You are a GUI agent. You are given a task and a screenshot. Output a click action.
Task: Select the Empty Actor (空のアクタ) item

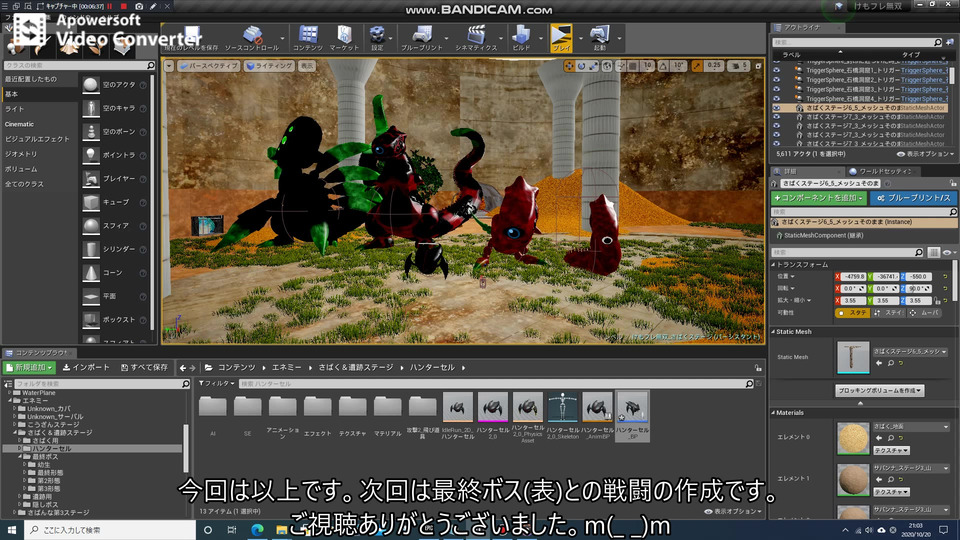[114, 85]
